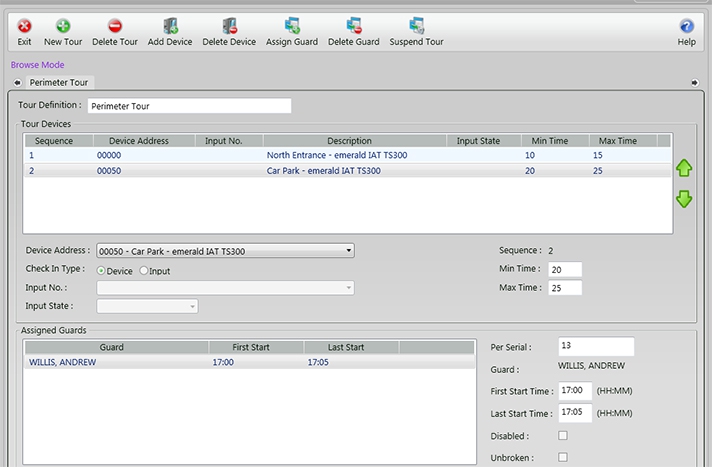
Task: Click the Assign Guard toolbar icon
Action: tap(292, 26)
